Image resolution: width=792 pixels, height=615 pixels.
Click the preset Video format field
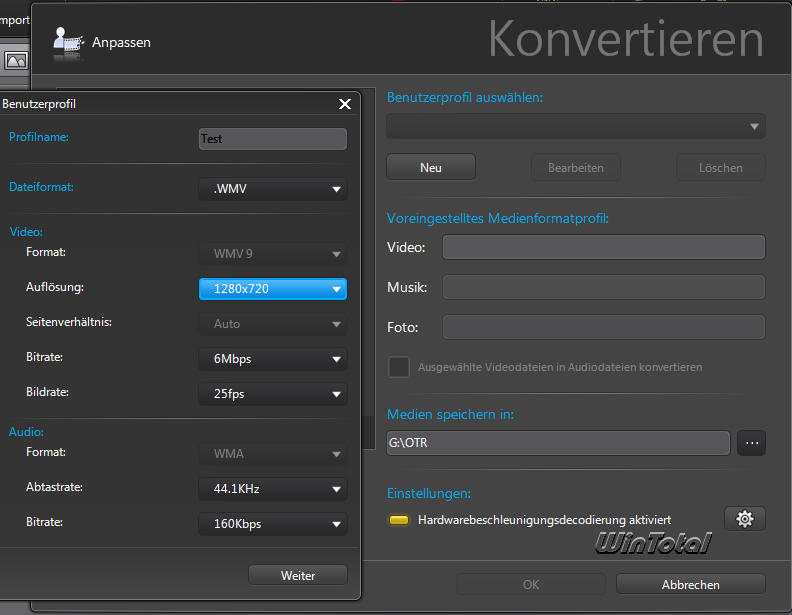(604, 247)
